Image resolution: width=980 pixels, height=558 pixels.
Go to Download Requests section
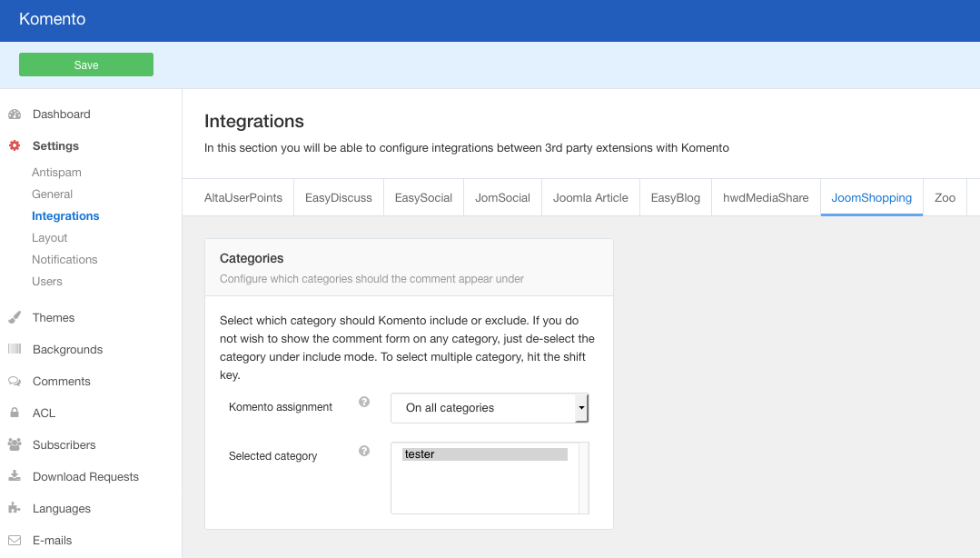click(x=85, y=477)
